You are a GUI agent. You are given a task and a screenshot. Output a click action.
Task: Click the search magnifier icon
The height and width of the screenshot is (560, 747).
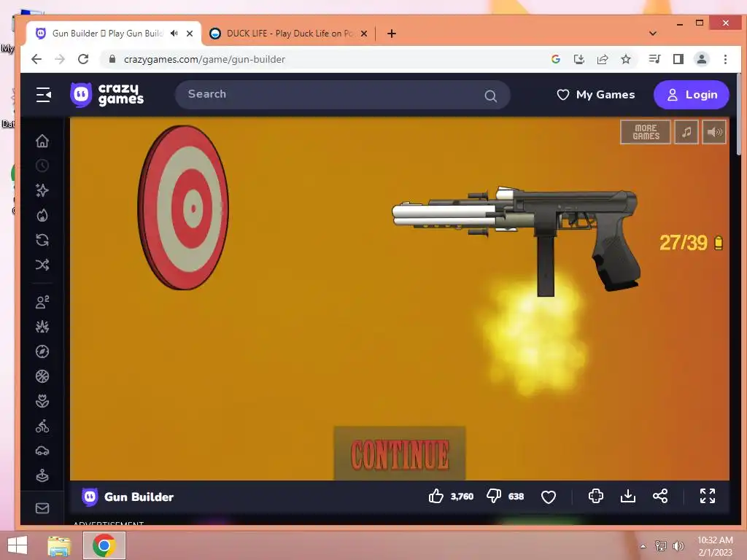(490, 96)
